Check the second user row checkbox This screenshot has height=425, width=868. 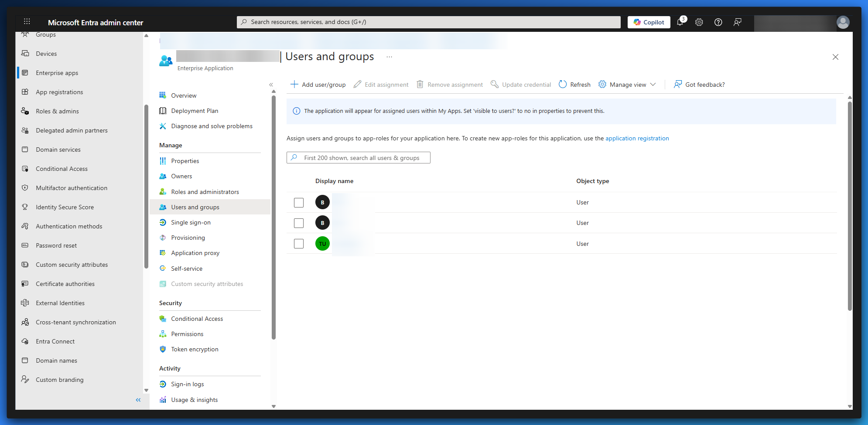(299, 223)
